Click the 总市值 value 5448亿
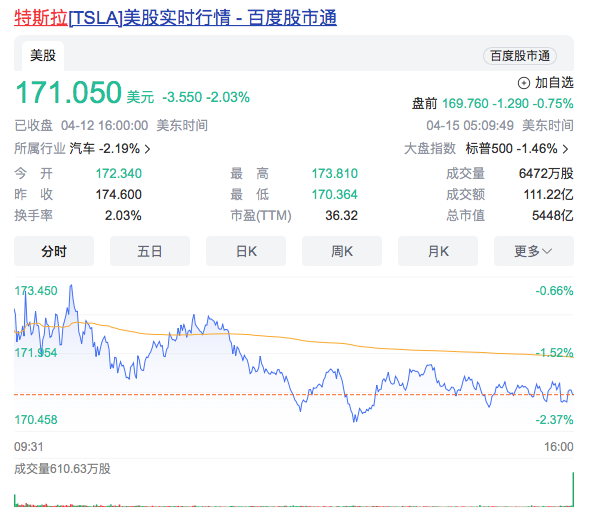Image resolution: width=589 pixels, height=517 pixels. pyautogui.click(x=553, y=216)
